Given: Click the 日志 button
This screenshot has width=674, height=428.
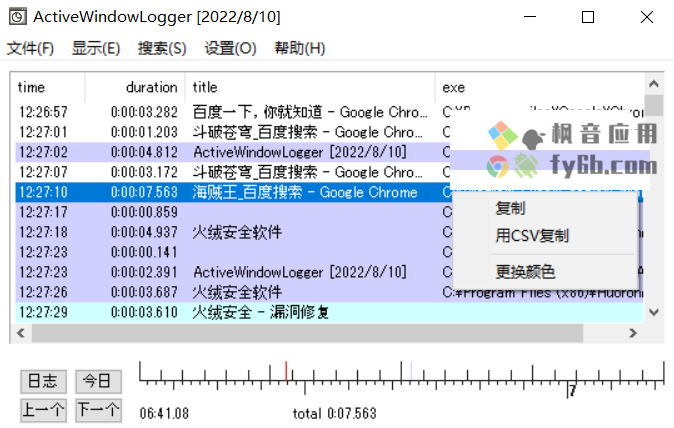Looking at the screenshot, I should [43, 381].
